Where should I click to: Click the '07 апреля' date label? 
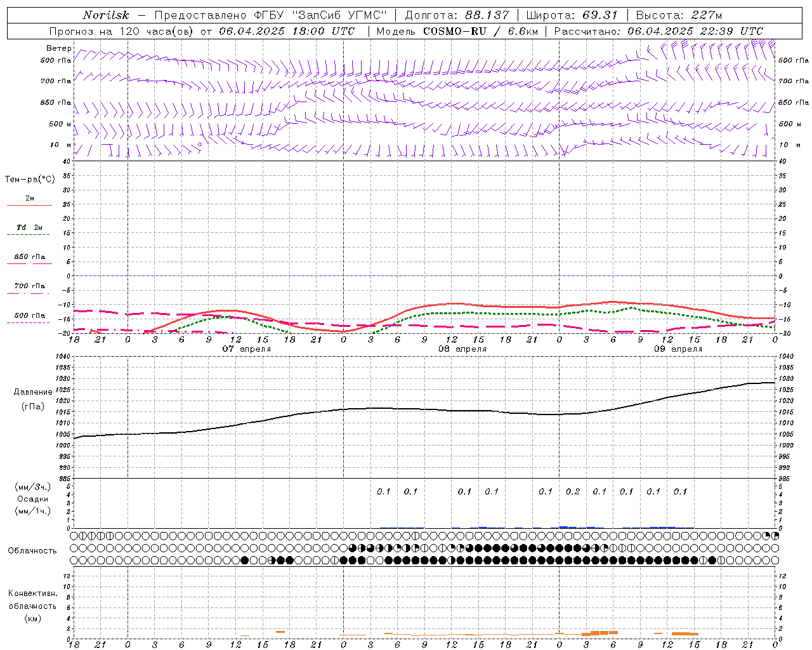click(246, 349)
